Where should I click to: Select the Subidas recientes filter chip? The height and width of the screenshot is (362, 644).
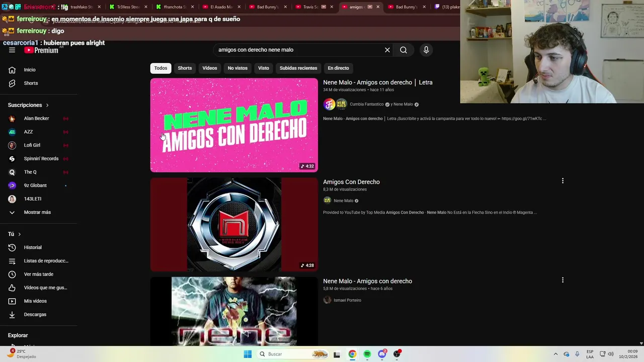coord(298,68)
